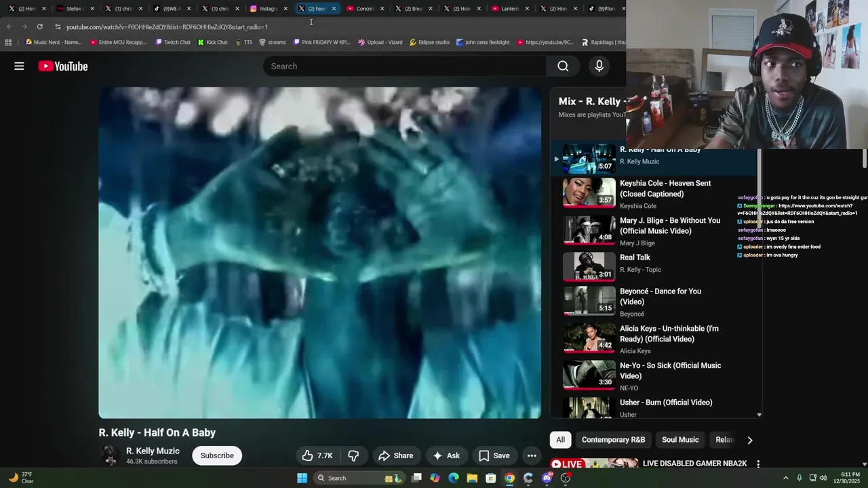The height and width of the screenshot is (488, 868).
Task: Select the Soul Music chip
Action: pyautogui.click(x=680, y=440)
